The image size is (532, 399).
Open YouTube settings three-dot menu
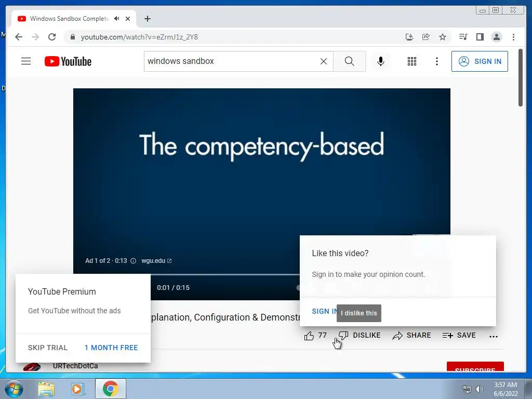coord(436,61)
